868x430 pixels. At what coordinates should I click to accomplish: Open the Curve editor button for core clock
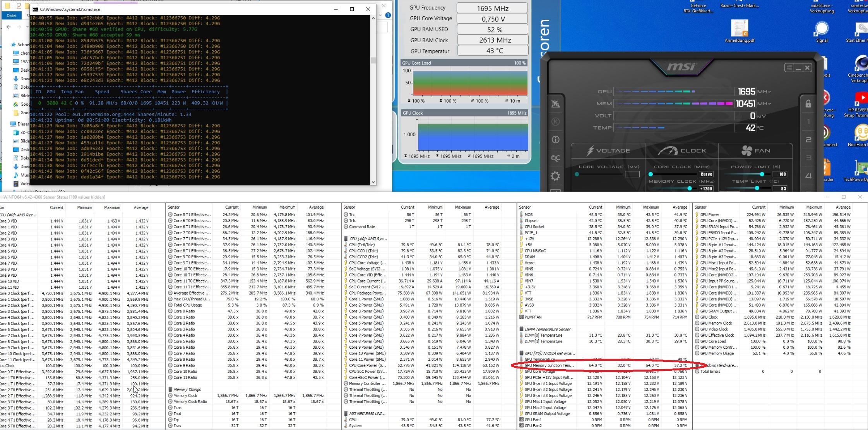(706, 174)
